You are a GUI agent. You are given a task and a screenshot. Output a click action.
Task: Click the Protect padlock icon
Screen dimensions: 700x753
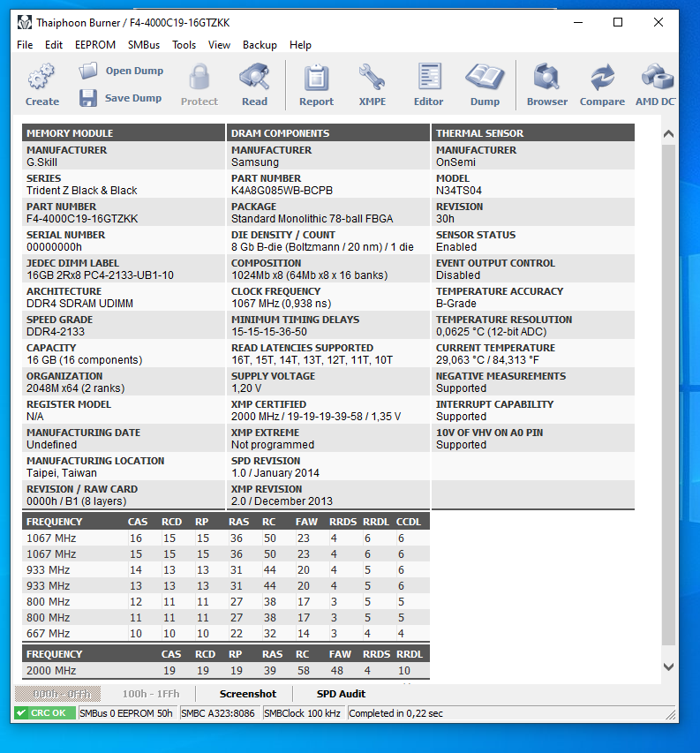click(199, 77)
